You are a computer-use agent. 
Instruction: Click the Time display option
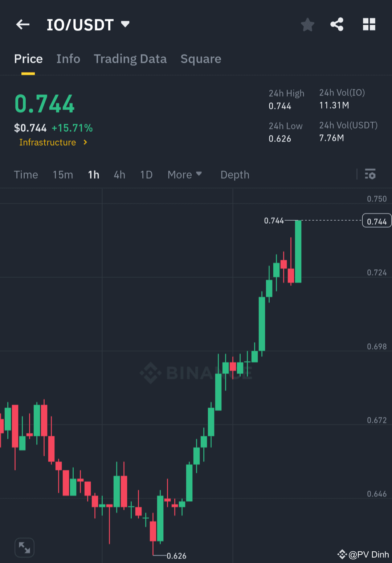click(26, 175)
